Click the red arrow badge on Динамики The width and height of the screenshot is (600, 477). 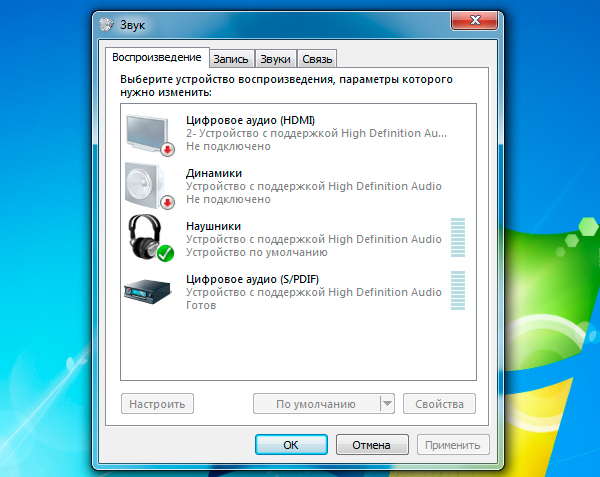[167, 201]
